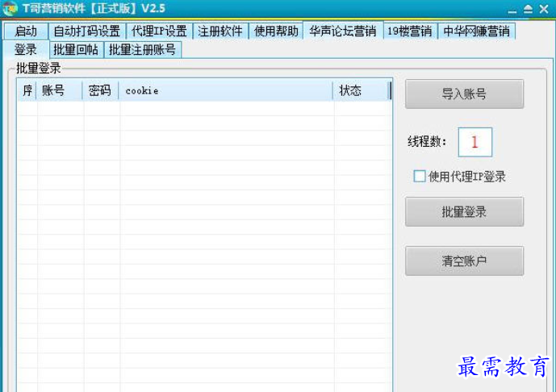Click the 导入账号 button
556x392 pixels.
click(464, 94)
